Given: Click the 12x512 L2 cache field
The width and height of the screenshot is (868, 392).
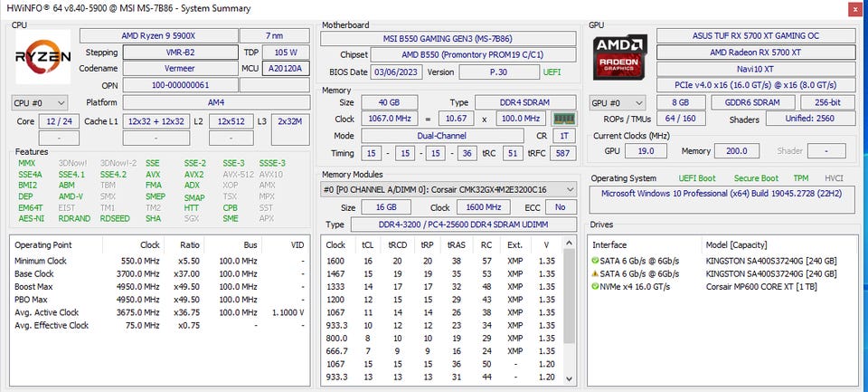Looking at the screenshot, I should click(x=231, y=121).
